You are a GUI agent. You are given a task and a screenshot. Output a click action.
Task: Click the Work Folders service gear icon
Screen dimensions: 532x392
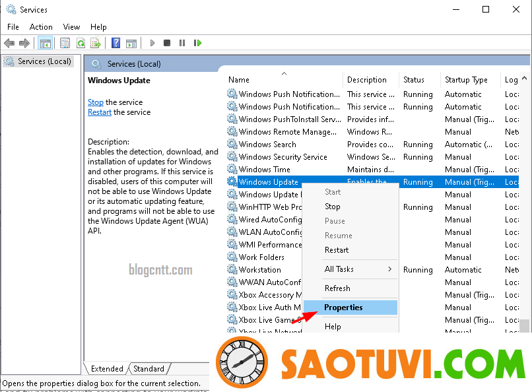tap(232, 257)
